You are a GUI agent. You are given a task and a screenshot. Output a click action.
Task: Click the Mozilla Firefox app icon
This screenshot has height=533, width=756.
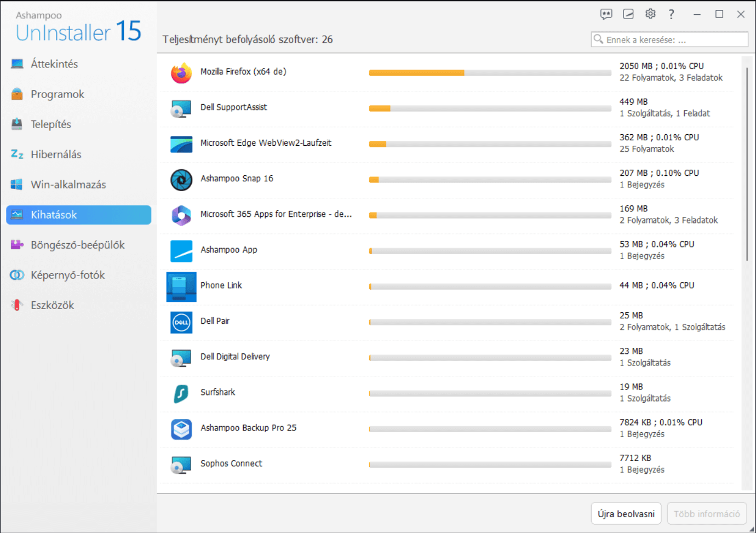[x=181, y=73]
